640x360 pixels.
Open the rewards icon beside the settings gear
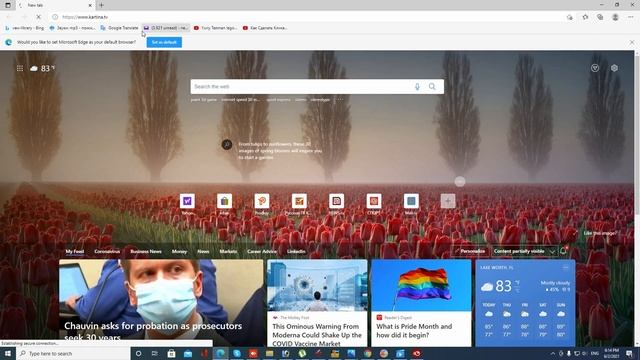[595, 68]
